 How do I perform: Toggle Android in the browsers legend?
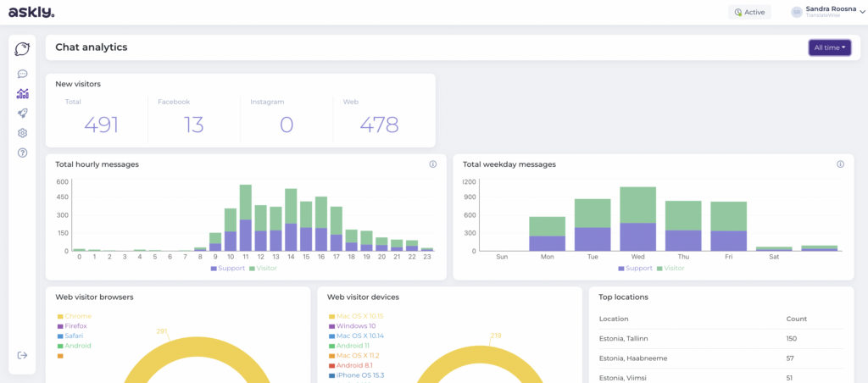tap(75, 346)
